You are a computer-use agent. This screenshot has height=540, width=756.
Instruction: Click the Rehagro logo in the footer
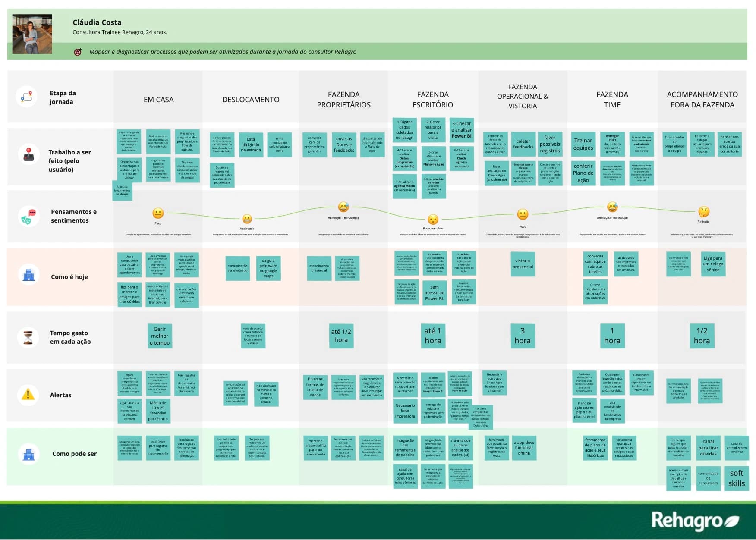click(695, 521)
